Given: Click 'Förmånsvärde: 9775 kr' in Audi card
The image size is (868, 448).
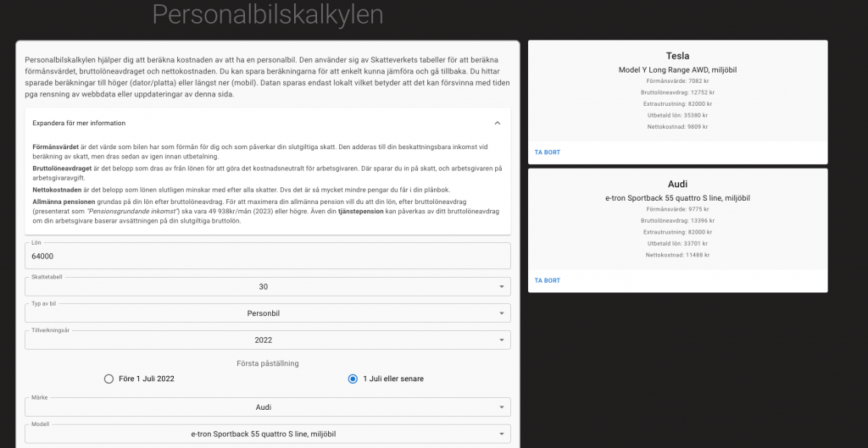Looking at the screenshot, I should click(677, 210).
